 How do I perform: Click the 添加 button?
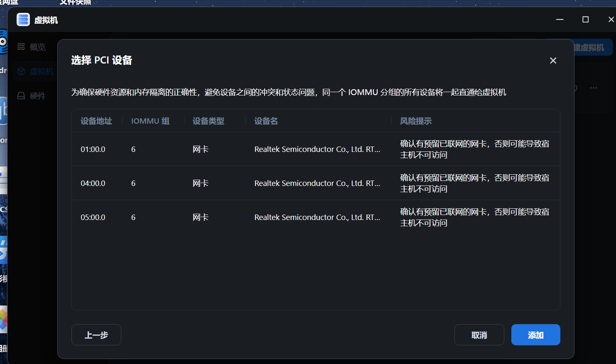pos(535,335)
